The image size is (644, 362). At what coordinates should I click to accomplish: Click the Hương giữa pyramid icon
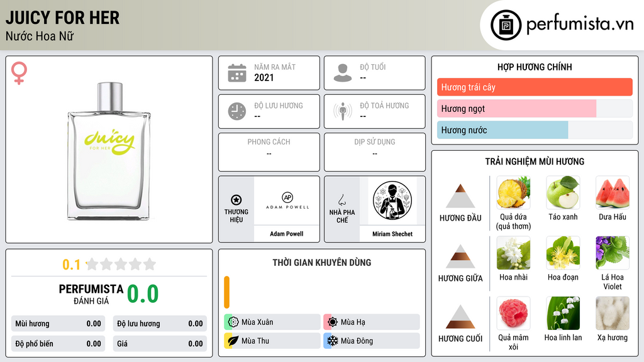(x=460, y=256)
